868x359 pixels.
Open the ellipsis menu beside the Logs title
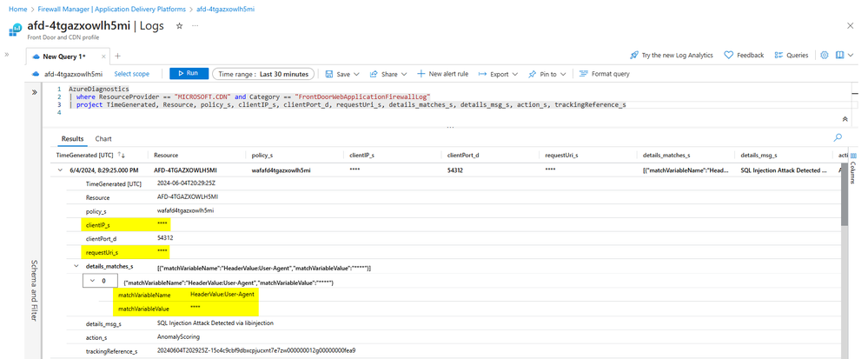(x=195, y=26)
